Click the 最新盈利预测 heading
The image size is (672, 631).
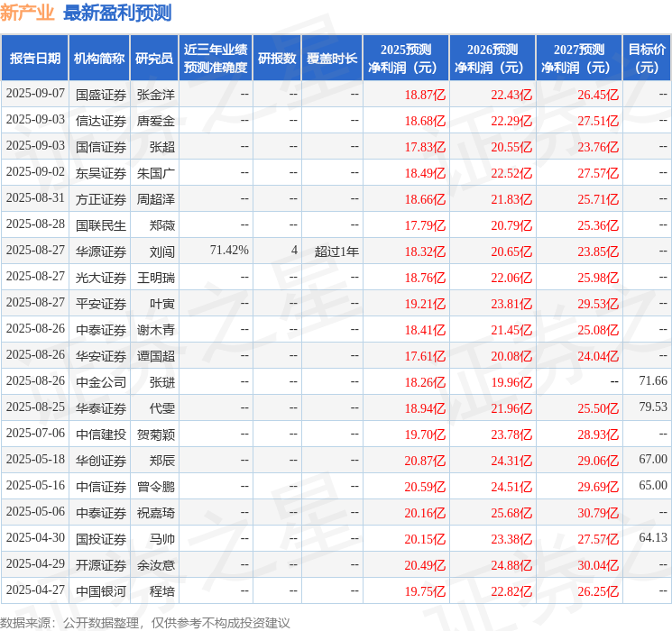coord(117,13)
